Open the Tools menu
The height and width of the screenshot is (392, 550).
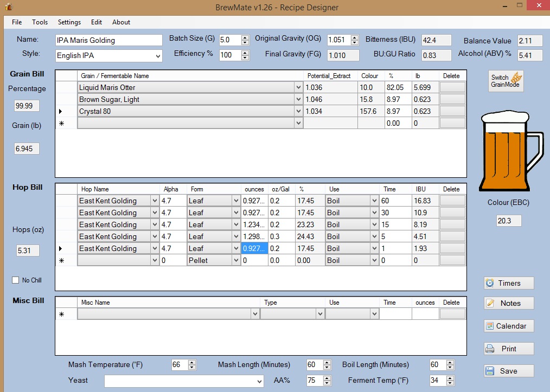(x=40, y=22)
